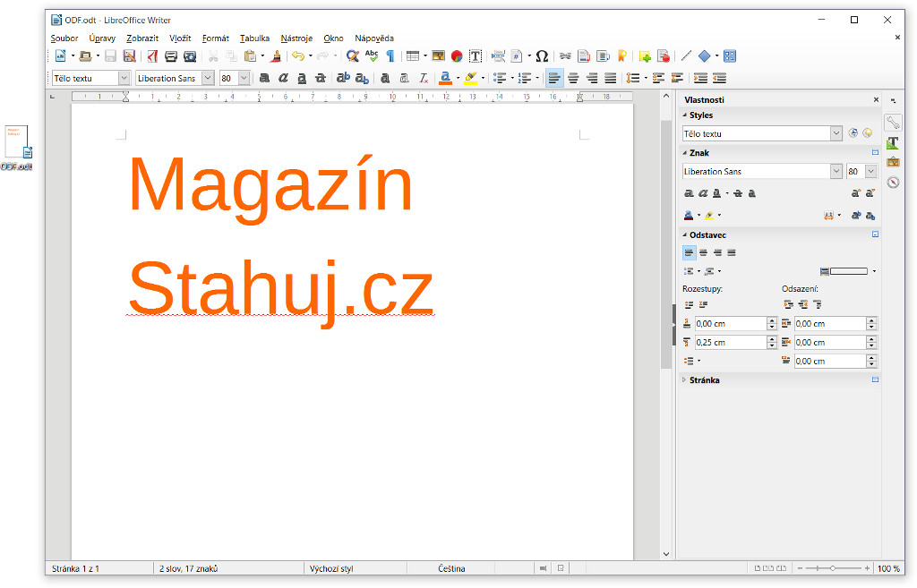The height and width of the screenshot is (588, 917).
Task: Click the Increase Indent toolbar icon
Action: pos(700,79)
